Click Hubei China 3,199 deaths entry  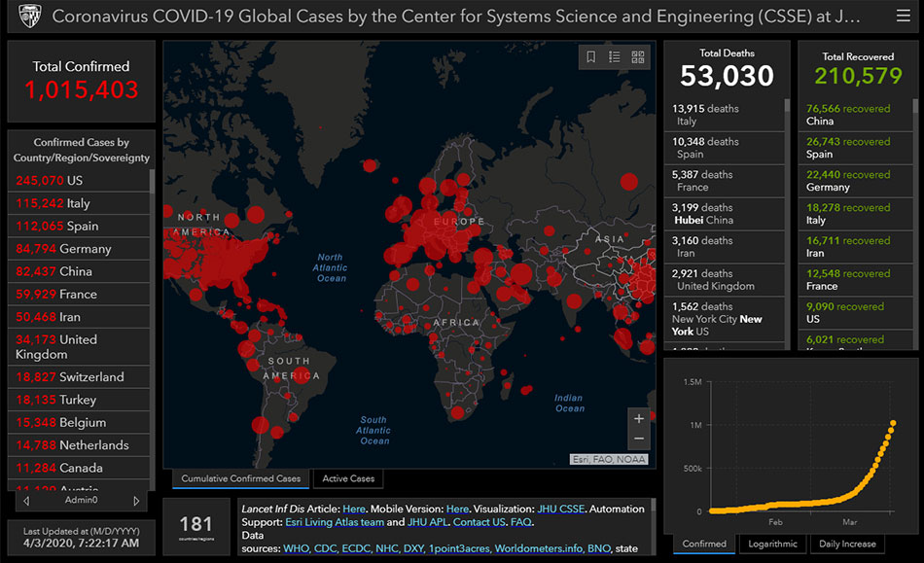[x=725, y=214]
